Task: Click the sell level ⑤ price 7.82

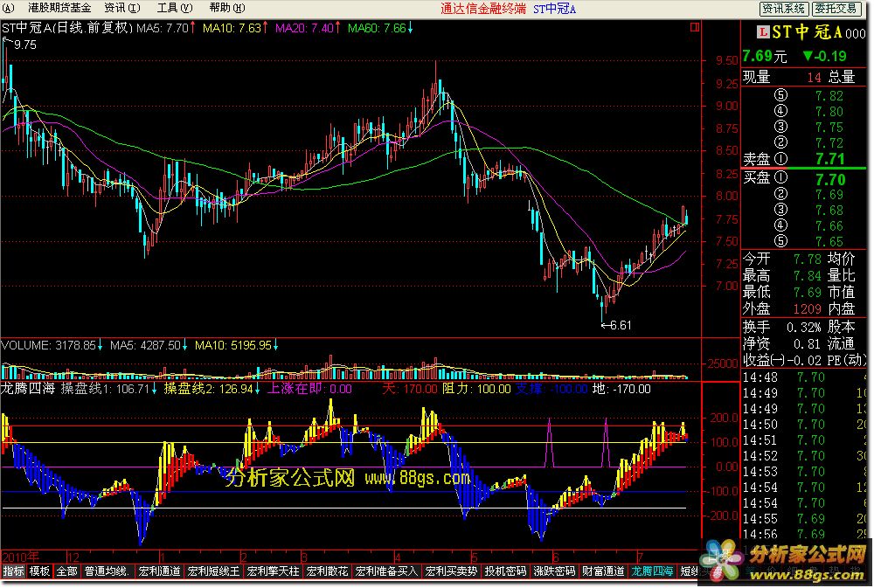Action: (x=829, y=96)
